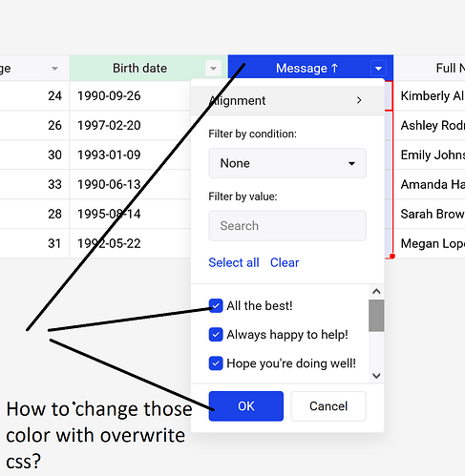Expand the Alignment submenu chevron
The height and width of the screenshot is (476, 465).
tap(359, 100)
